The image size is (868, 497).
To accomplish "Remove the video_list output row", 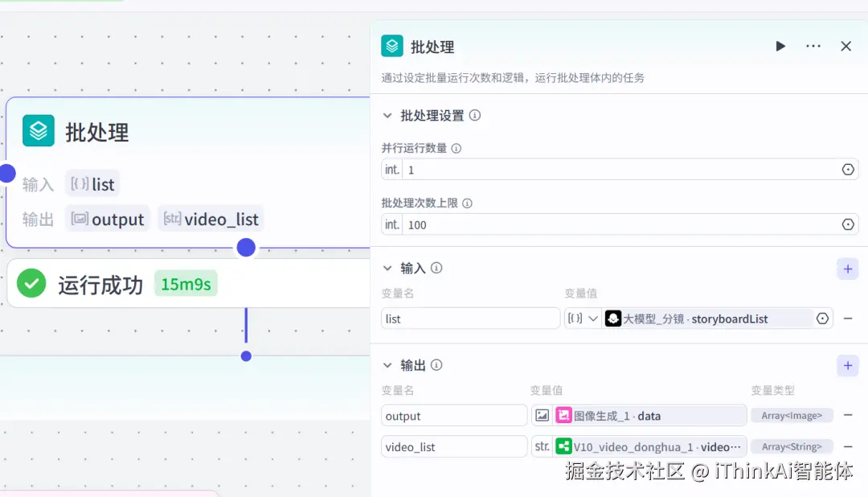I will pos(848,446).
